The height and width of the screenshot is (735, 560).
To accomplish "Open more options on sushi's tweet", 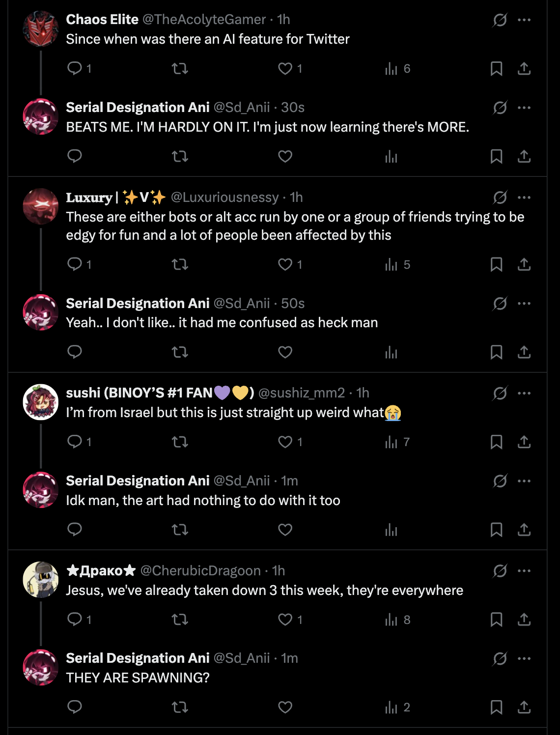I will click(524, 393).
